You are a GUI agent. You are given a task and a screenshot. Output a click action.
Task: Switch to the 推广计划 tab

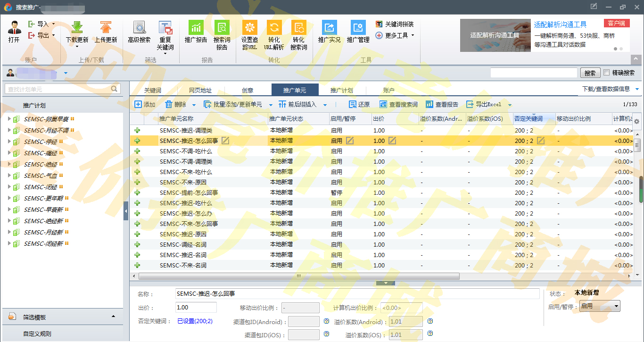(x=342, y=90)
